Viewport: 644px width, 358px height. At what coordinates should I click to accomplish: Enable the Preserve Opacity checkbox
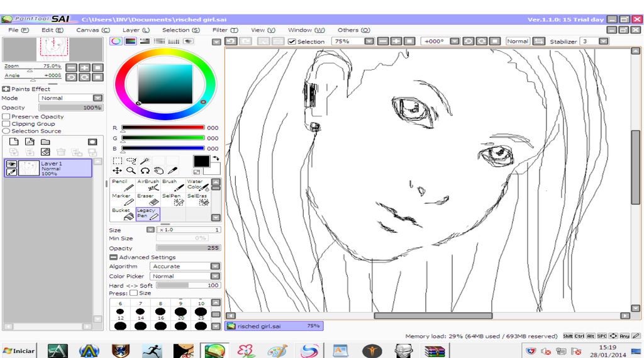(6, 116)
